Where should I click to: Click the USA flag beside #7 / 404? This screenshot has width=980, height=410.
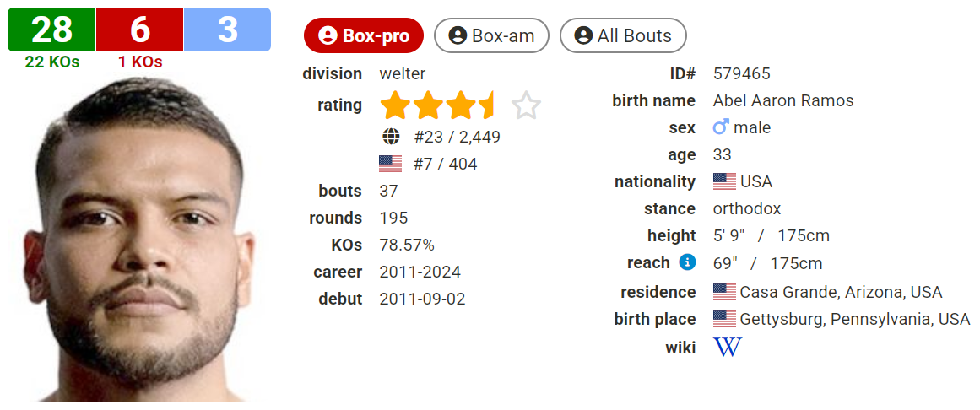(x=391, y=164)
